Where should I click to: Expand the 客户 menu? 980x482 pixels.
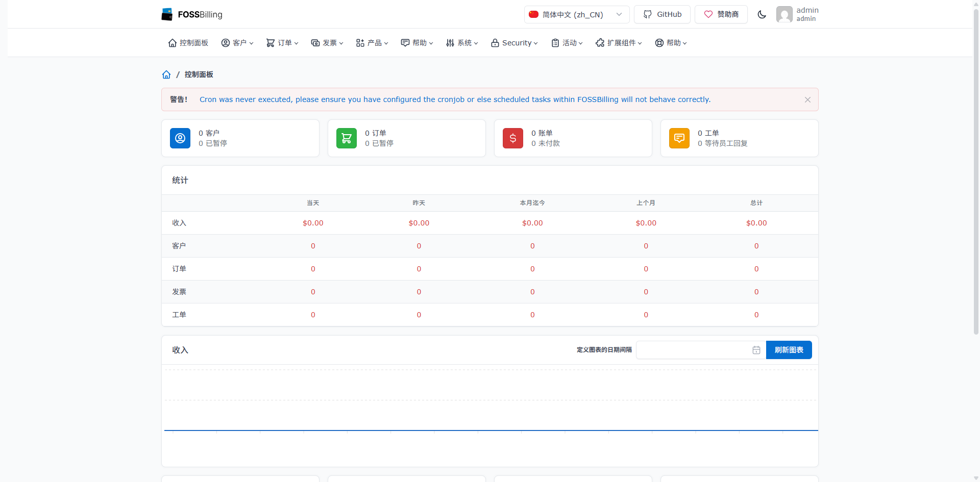click(237, 43)
